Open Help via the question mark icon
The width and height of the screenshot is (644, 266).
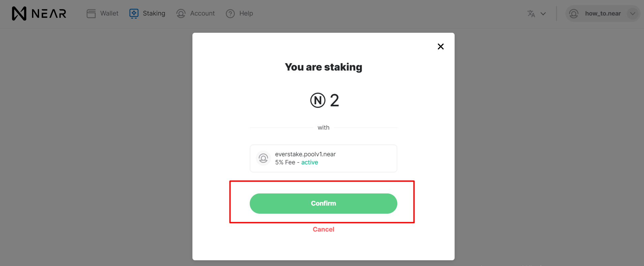coord(230,14)
